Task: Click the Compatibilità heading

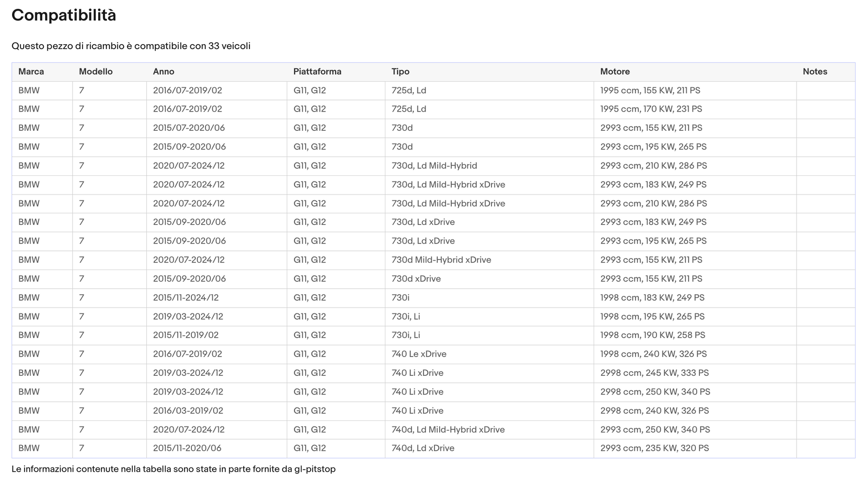Action: pos(64,15)
